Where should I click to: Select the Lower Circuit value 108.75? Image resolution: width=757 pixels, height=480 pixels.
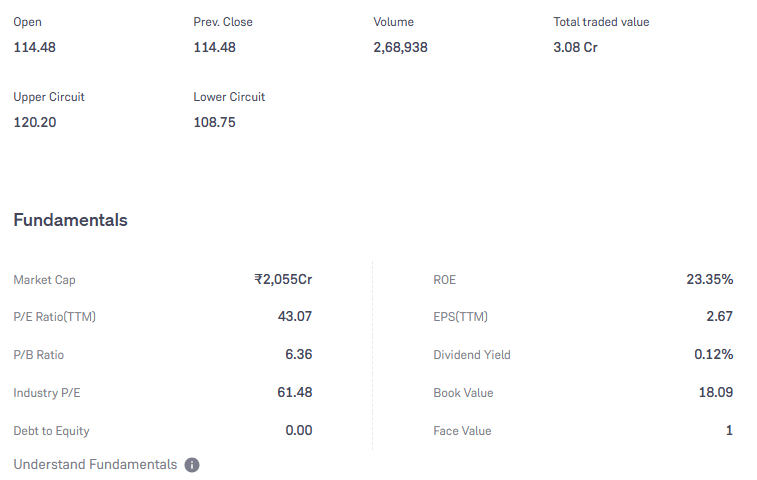[x=214, y=123]
